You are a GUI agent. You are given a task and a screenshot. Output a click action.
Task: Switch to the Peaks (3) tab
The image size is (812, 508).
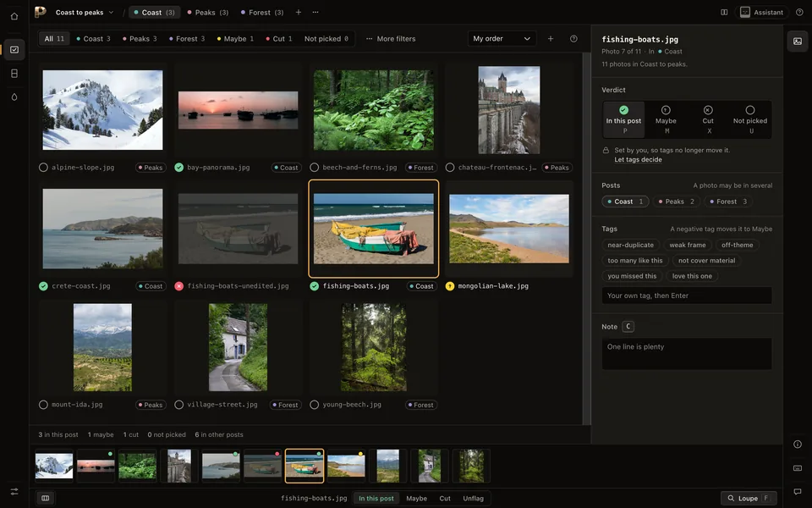pos(208,13)
